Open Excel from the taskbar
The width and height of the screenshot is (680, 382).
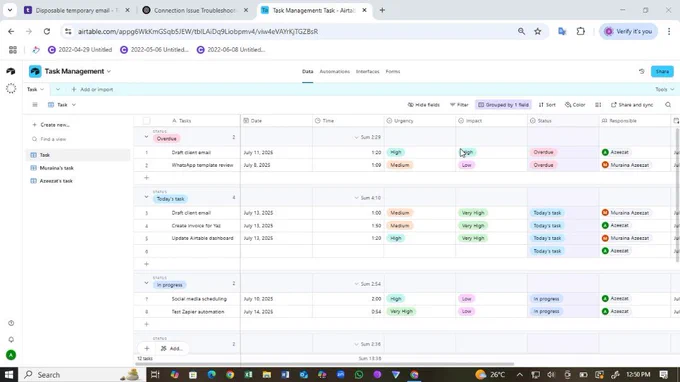point(248,375)
